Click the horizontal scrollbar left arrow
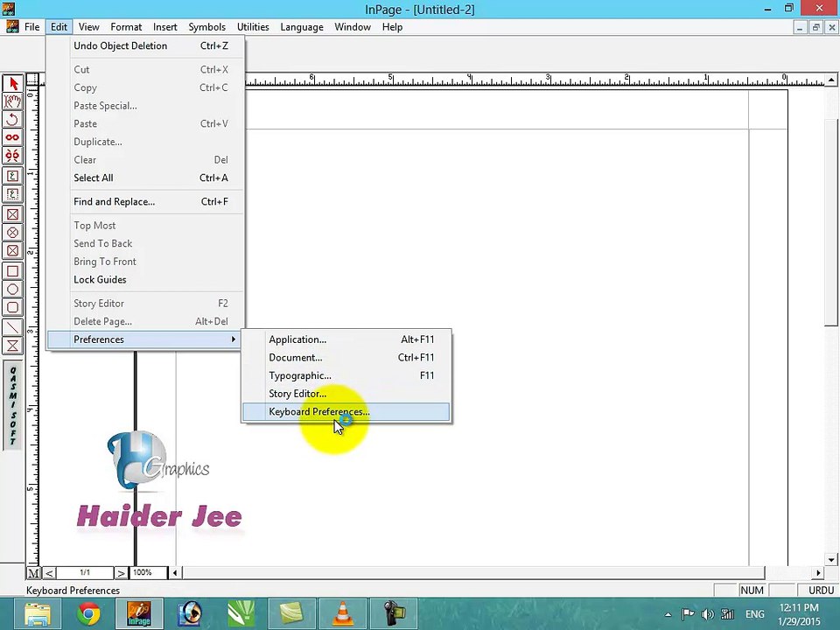This screenshot has height=630, width=840. [175, 572]
